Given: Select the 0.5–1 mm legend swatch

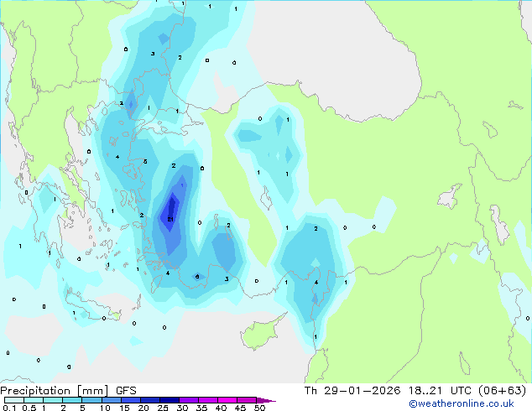Looking at the screenshot, I should (34, 400).
